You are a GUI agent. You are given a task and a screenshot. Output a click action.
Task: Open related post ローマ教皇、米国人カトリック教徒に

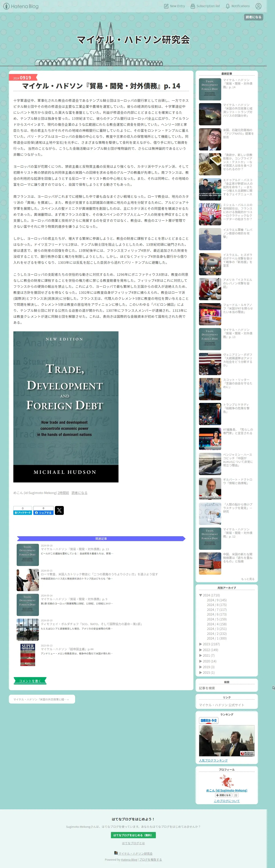coord(99,574)
